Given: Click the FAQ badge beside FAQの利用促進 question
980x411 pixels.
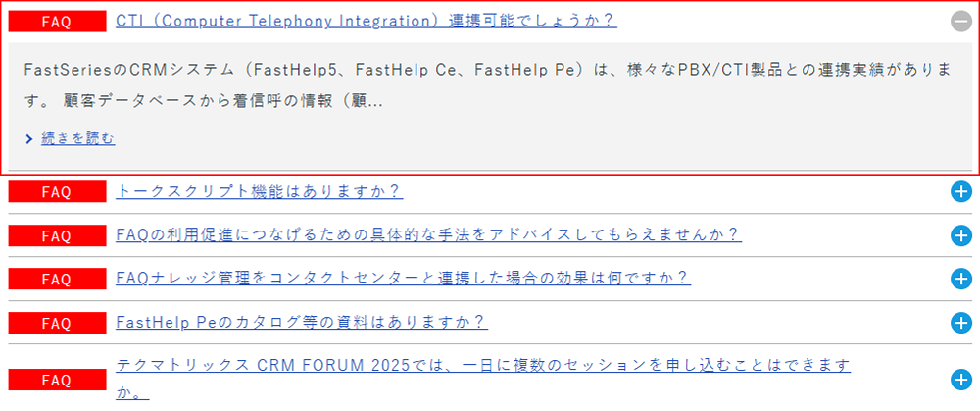Looking at the screenshot, I should coord(56,235).
